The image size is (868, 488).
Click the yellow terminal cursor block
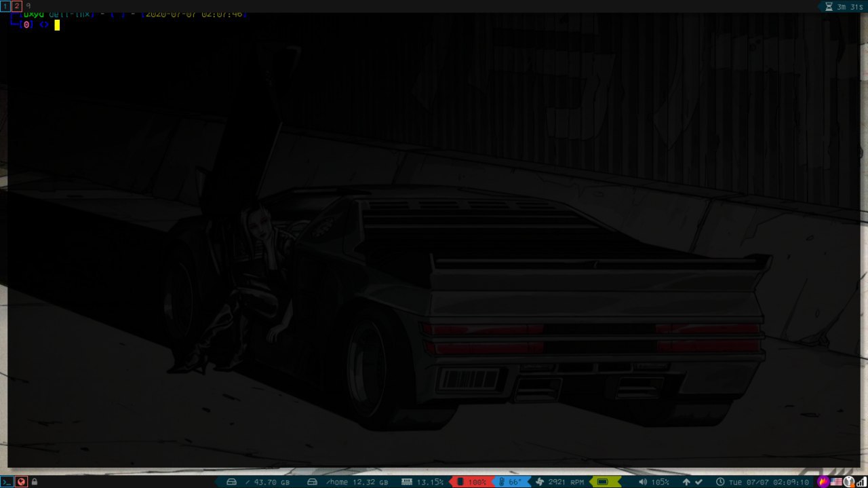(x=58, y=25)
